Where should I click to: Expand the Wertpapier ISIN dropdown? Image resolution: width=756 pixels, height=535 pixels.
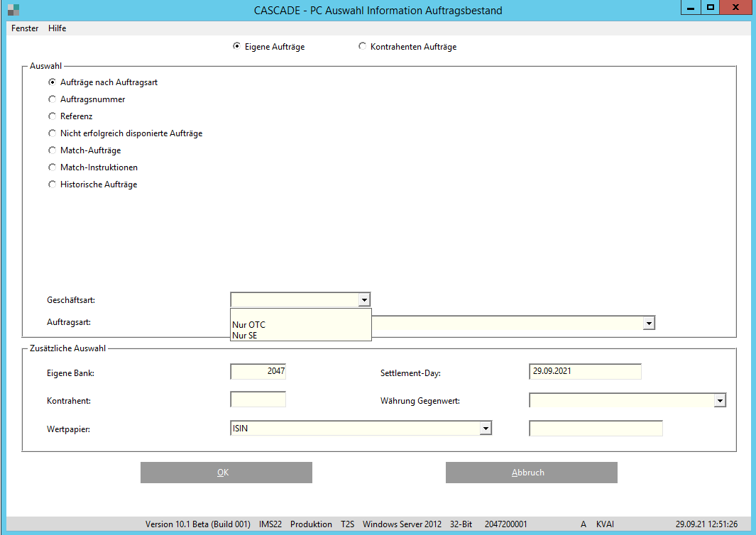pyautogui.click(x=486, y=429)
